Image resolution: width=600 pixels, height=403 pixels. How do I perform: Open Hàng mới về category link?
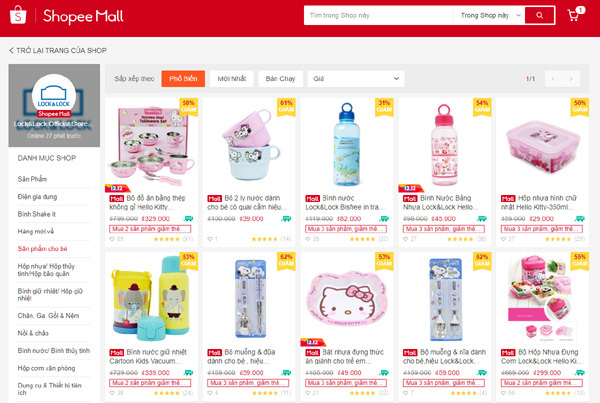tap(36, 232)
